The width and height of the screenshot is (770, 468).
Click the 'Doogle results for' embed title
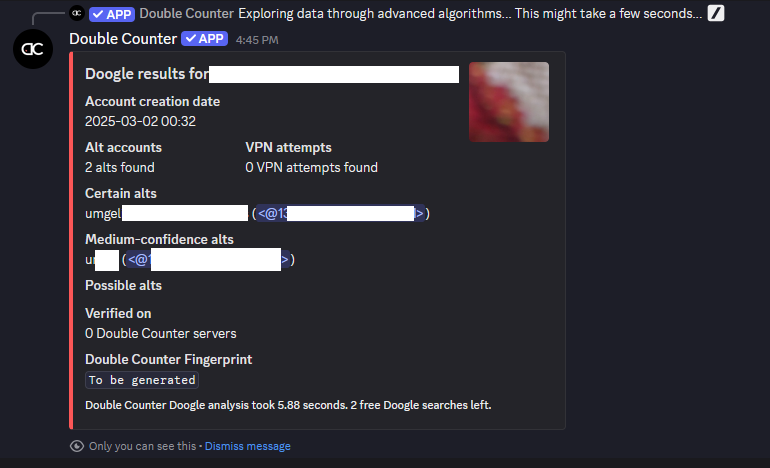(x=147, y=74)
